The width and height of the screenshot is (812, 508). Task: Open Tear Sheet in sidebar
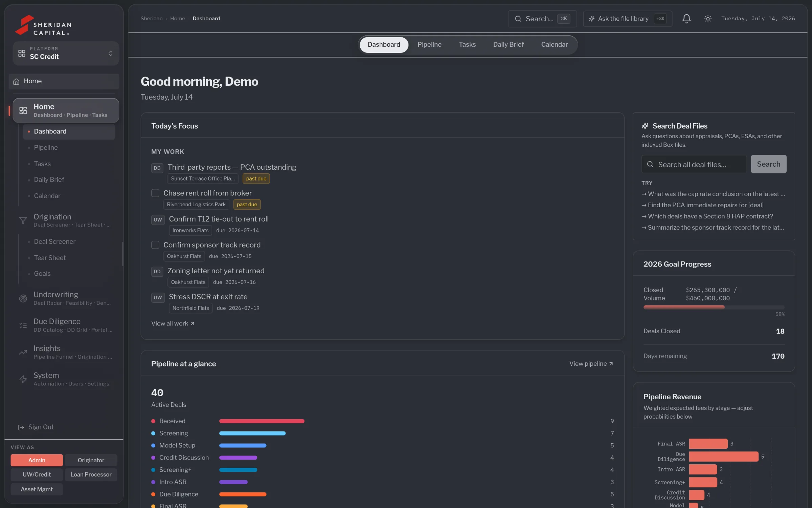click(69, 258)
